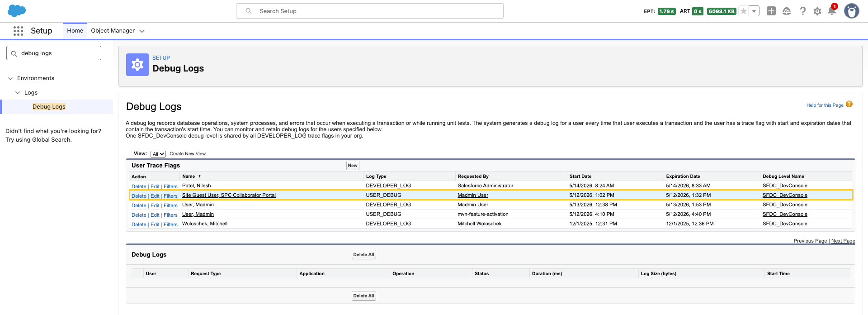Click the Log Size (bytes) column header
Screen dimensions: 868x315
pos(658,273)
